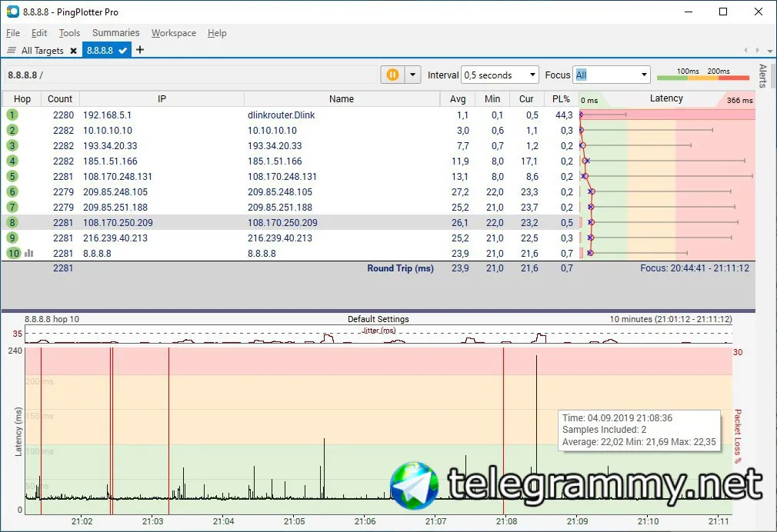
Task: Toggle timeline graph icon on hop 10
Action: [28, 253]
